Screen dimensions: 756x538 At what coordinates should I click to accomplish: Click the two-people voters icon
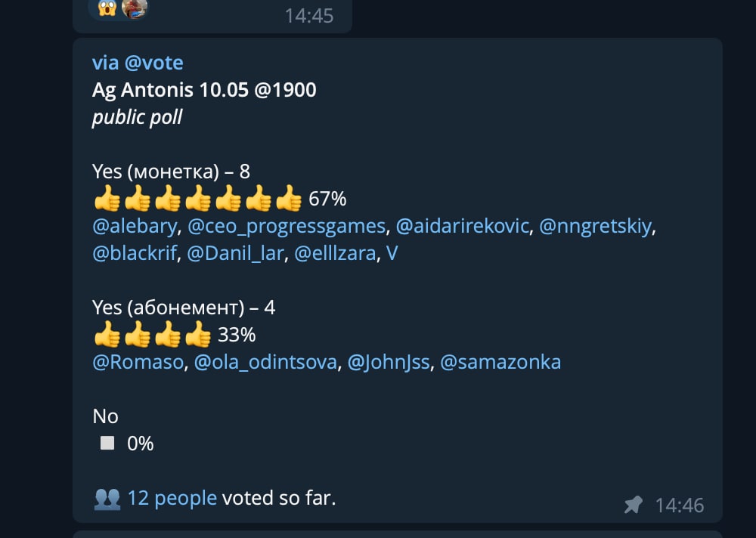(107, 499)
